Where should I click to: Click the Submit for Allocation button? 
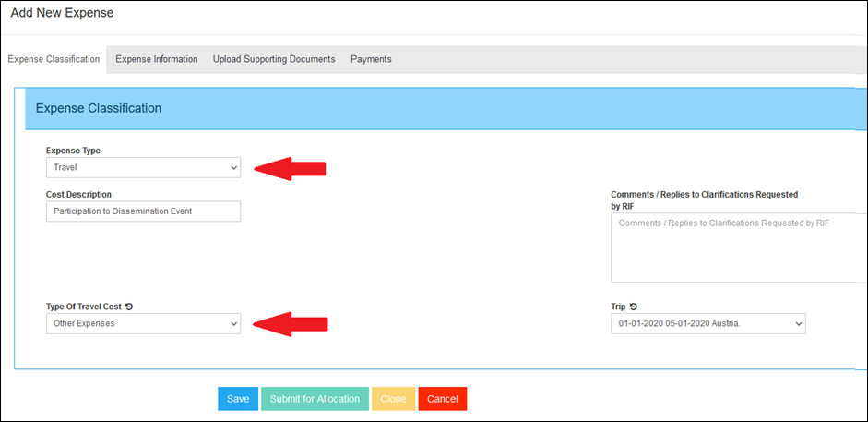tap(315, 399)
